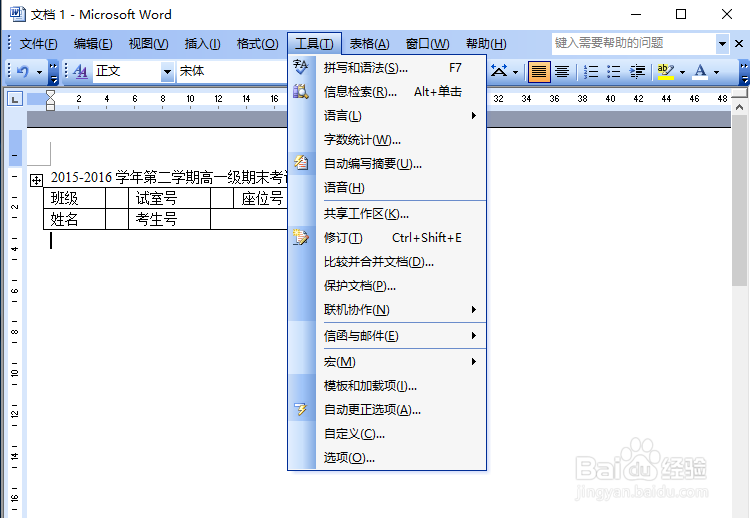Click the 班级 table cell
Viewport: 750px width, 518px height.
74,198
